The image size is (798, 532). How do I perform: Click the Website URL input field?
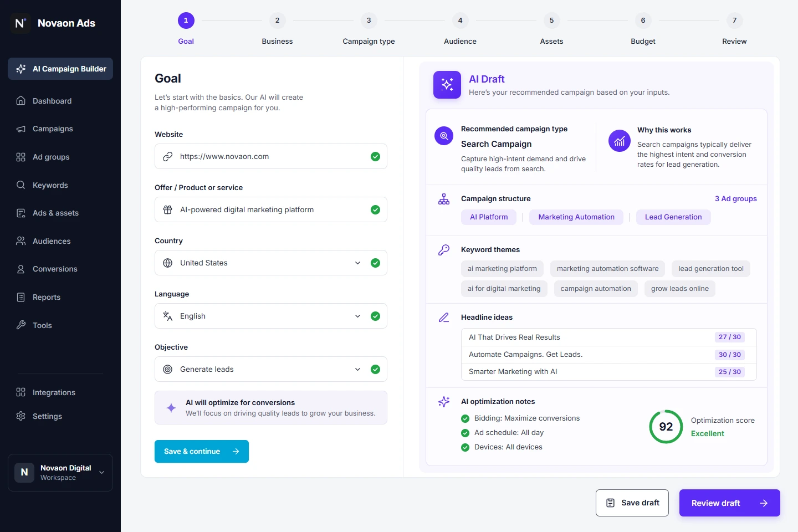(x=271, y=156)
